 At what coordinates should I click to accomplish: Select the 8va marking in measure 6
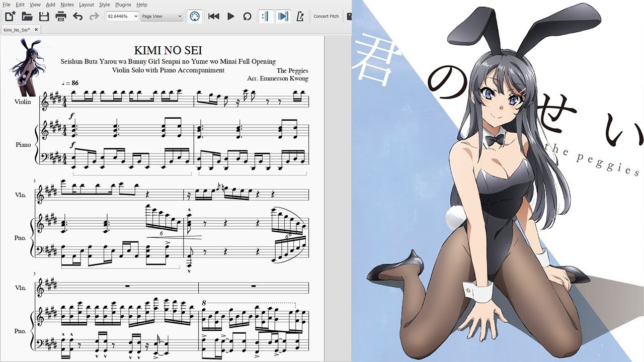[x=204, y=303]
